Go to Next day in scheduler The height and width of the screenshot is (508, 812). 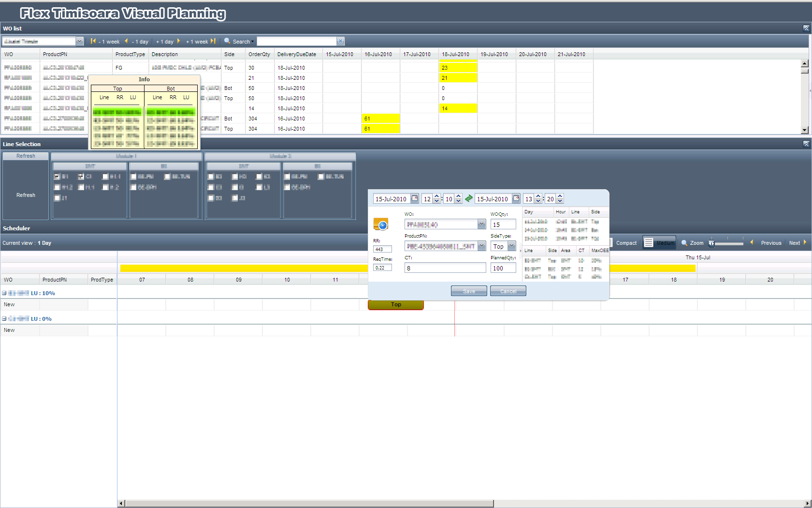point(798,243)
